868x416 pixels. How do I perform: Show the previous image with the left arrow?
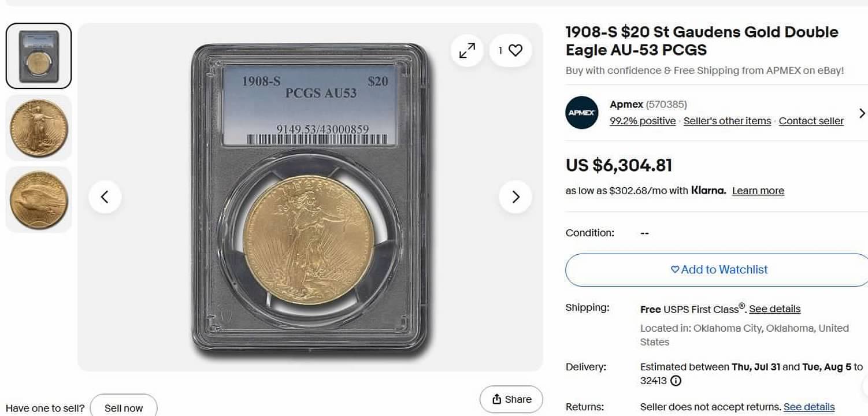pos(105,197)
